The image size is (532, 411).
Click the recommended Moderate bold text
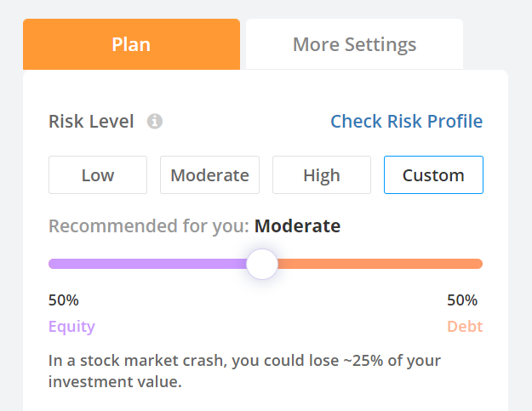pyautogui.click(x=297, y=225)
